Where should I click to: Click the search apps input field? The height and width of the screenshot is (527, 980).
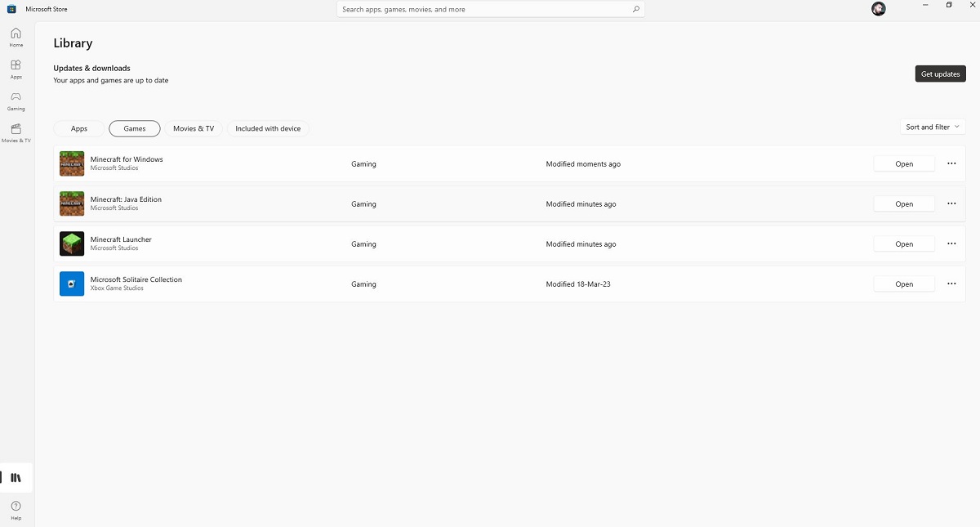[482, 10]
